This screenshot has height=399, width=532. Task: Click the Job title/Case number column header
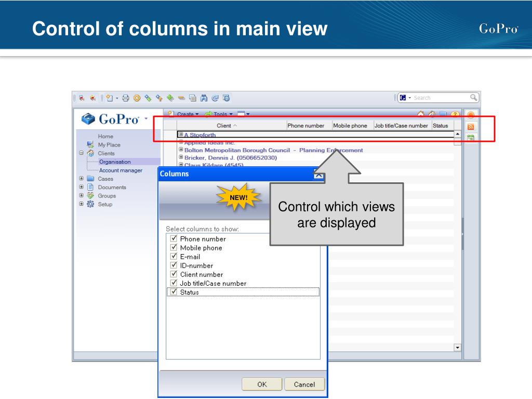403,126
